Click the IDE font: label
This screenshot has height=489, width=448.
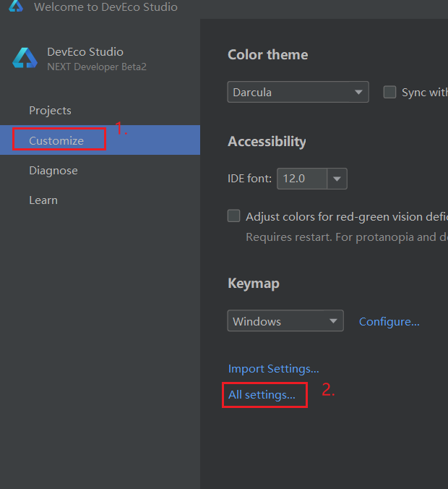(249, 179)
